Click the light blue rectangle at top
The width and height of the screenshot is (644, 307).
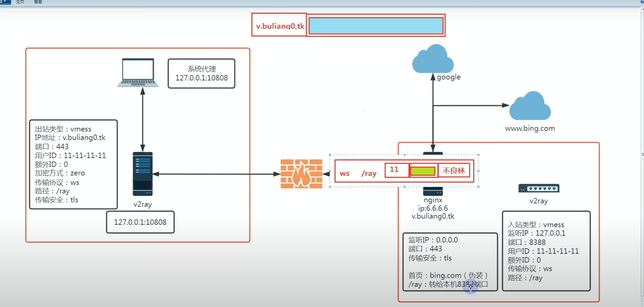(x=376, y=25)
